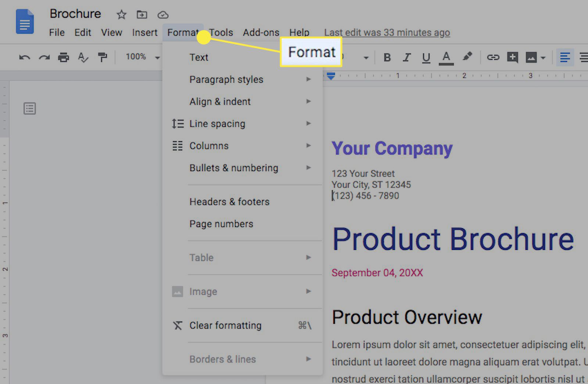Close the open Format menu
The image size is (588, 384).
click(183, 32)
